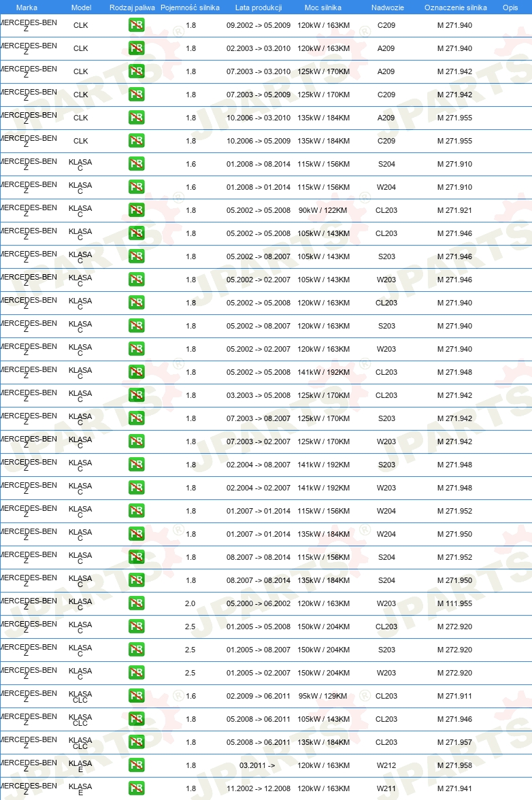Click the W212 body cell
The image size is (532, 800).
[386, 765]
